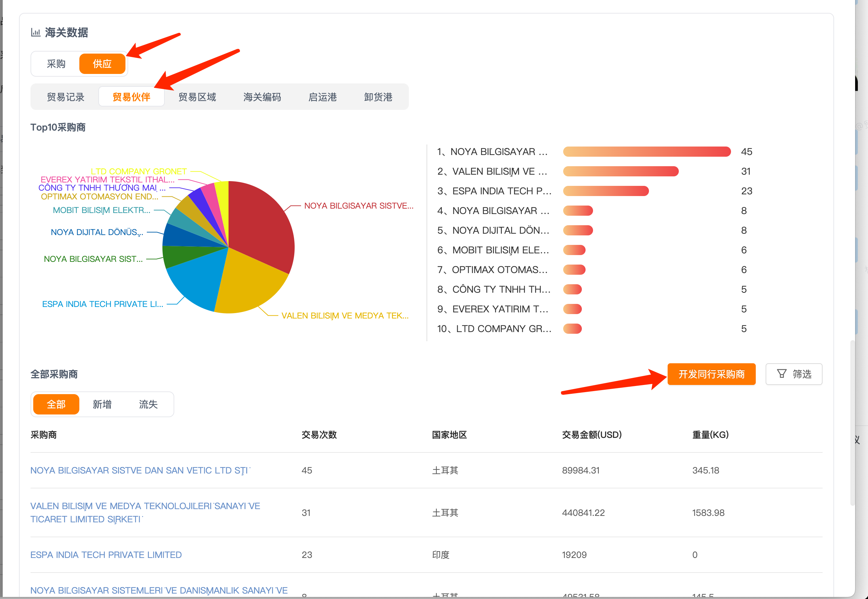Open NOYA BİLGİSAYAR SİSTEMLERİ VE DANIŞMANLIK link
This screenshot has height=599, width=868.
pos(159,591)
